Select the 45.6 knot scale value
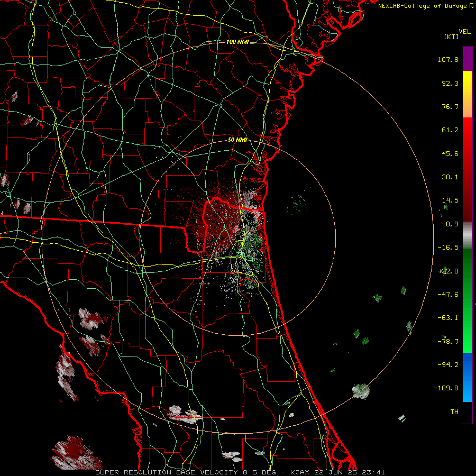Viewport: 476px width, 476px height. click(x=450, y=153)
